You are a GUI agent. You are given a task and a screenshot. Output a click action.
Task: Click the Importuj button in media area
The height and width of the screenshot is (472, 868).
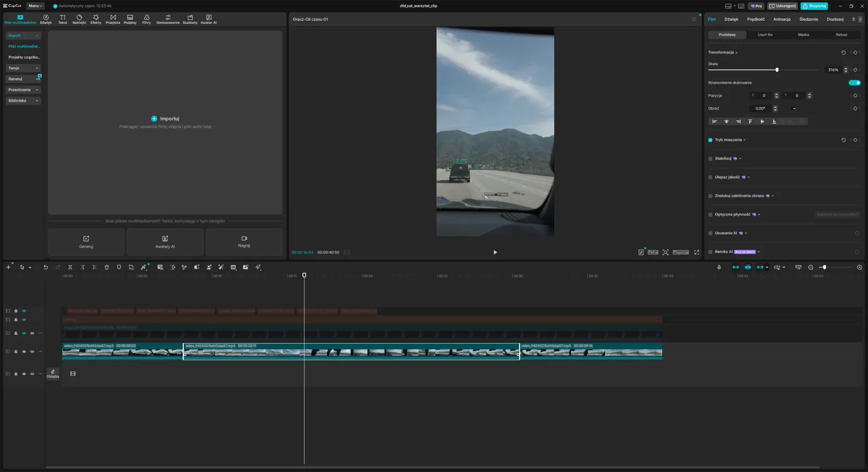click(165, 118)
